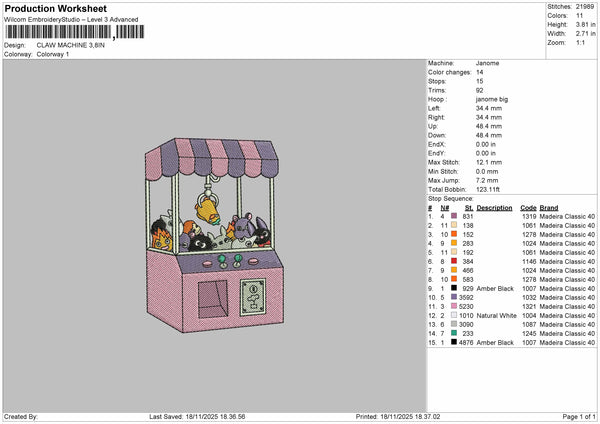This screenshot has height=424, width=600.
Task: Select the purple swatch in stop 10
Action: coord(454,297)
